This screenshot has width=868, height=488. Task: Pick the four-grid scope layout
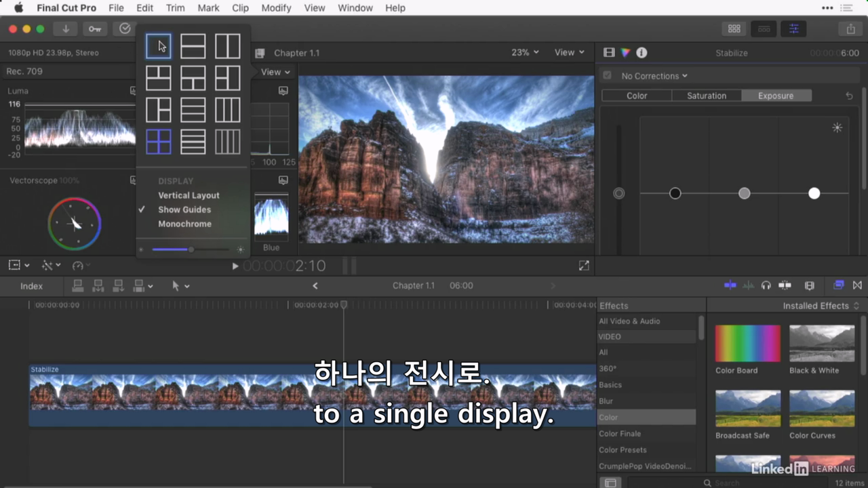[x=159, y=142]
